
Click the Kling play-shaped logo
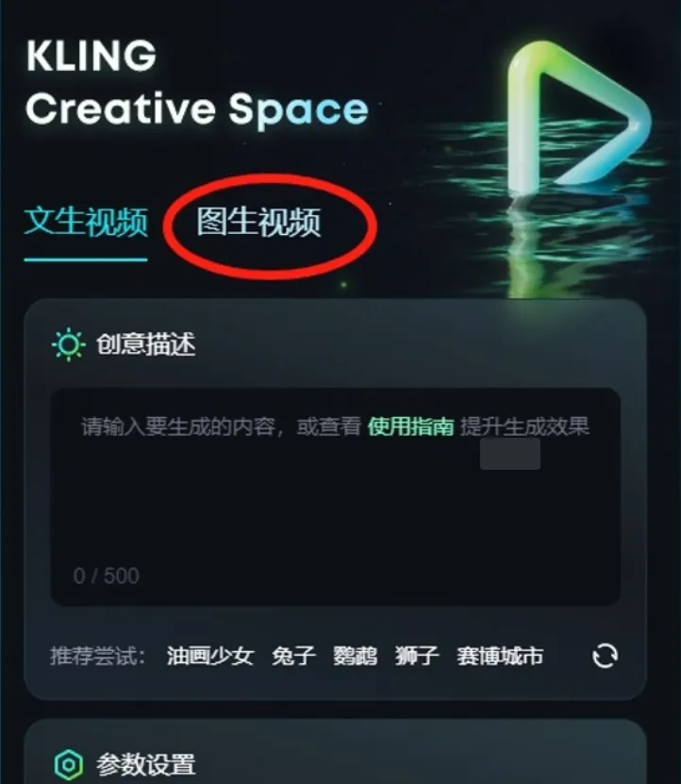click(579, 118)
